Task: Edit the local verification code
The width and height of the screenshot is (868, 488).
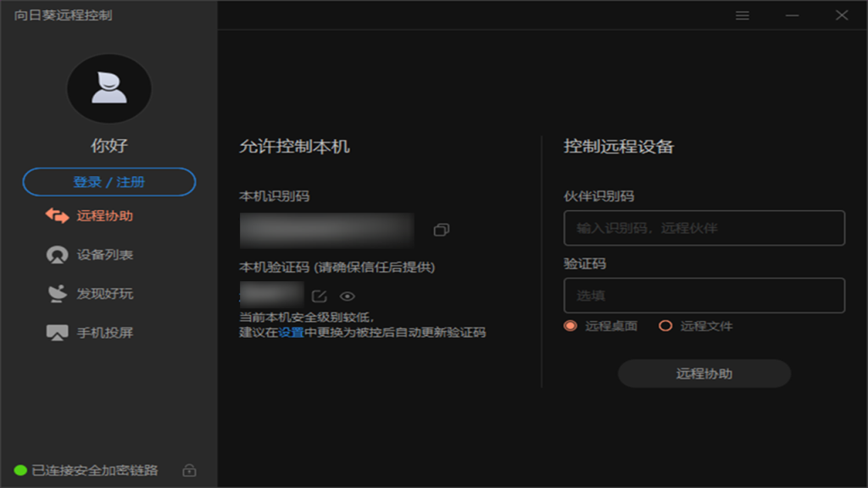Action: tap(320, 296)
